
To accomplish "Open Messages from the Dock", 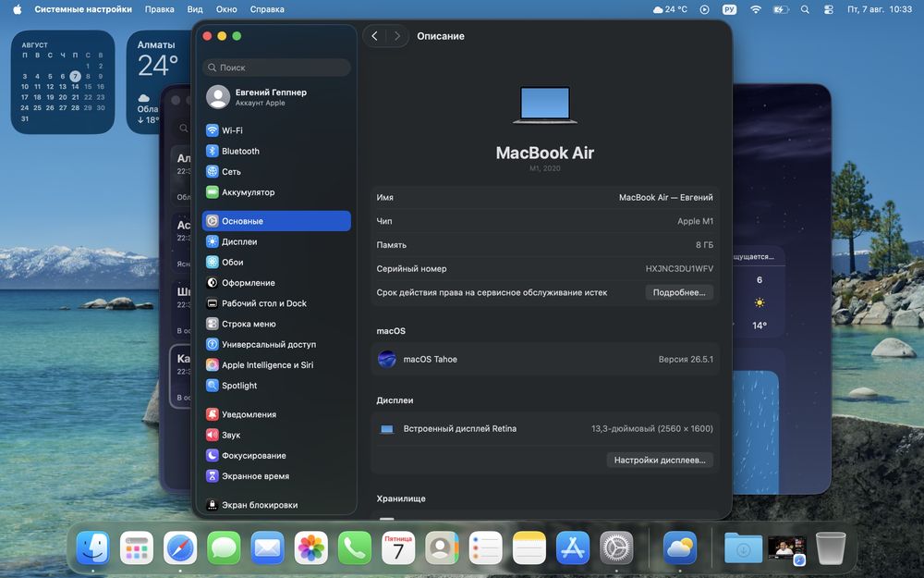I will [224, 547].
